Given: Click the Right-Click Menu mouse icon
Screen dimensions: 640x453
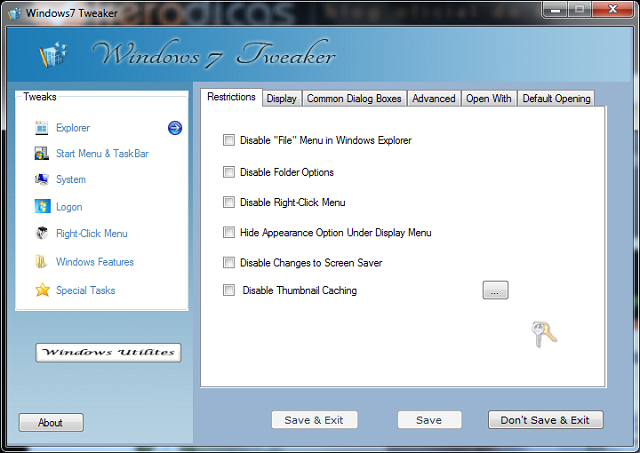Looking at the screenshot, I should pos(42,233).
